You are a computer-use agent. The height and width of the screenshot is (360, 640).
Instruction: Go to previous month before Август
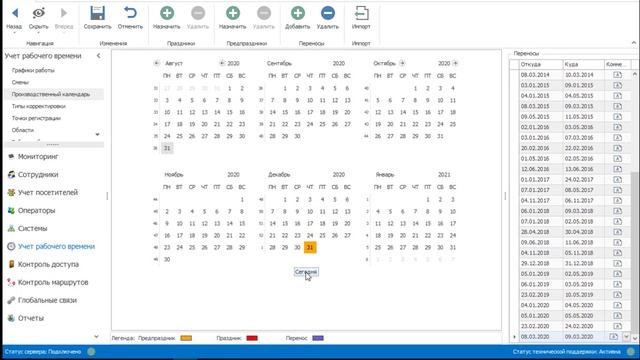[x=157, y=63]
